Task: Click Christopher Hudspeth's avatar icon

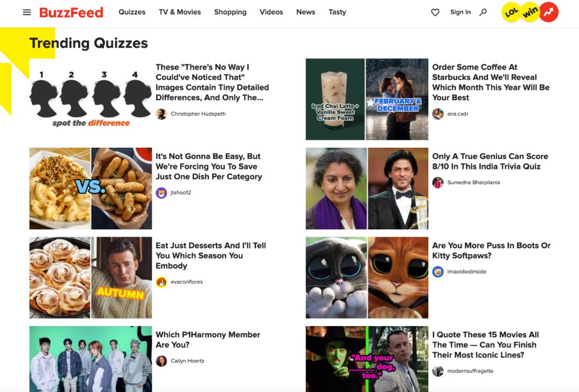Action: click(161, 114)
